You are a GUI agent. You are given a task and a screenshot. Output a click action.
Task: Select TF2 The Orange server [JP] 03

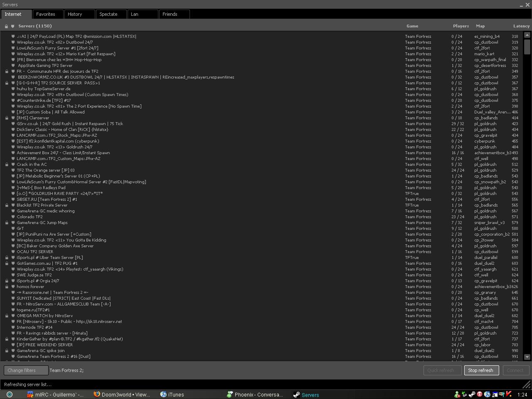point(262,170)
